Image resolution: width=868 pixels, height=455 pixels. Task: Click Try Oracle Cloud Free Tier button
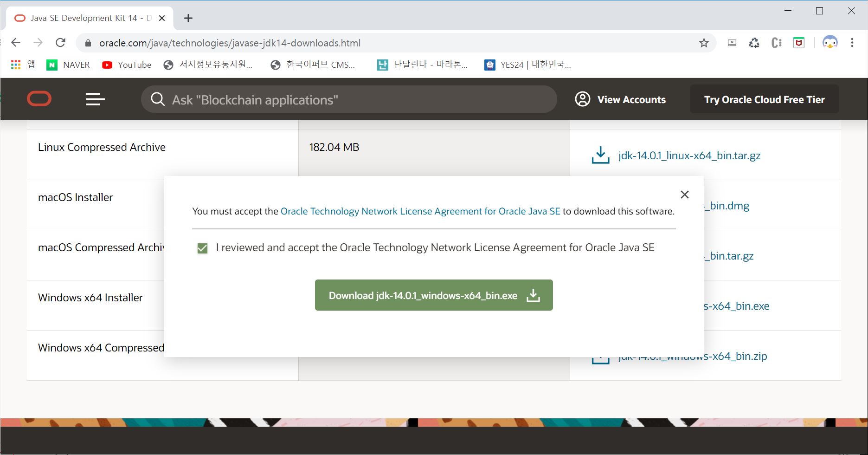tap(765, 99)
